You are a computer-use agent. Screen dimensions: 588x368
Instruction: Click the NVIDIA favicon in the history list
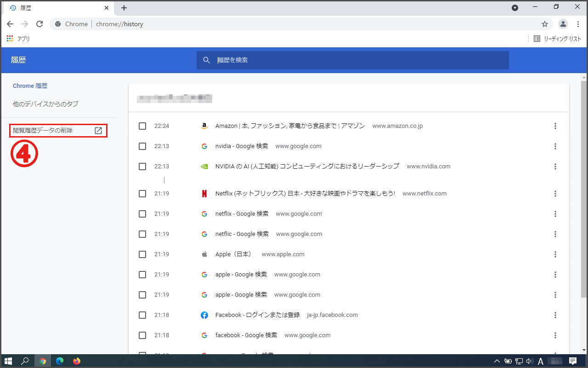click(x=204, y=167)
